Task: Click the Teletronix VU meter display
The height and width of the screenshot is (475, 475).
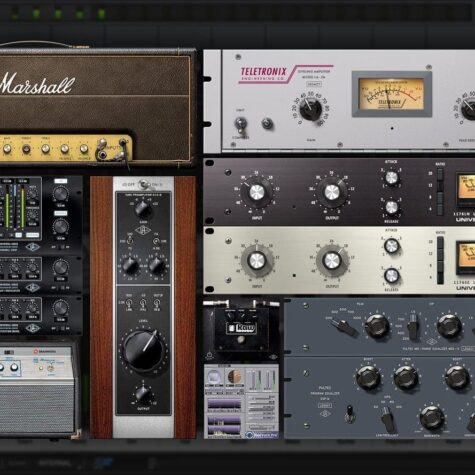Action: point(391,94)
